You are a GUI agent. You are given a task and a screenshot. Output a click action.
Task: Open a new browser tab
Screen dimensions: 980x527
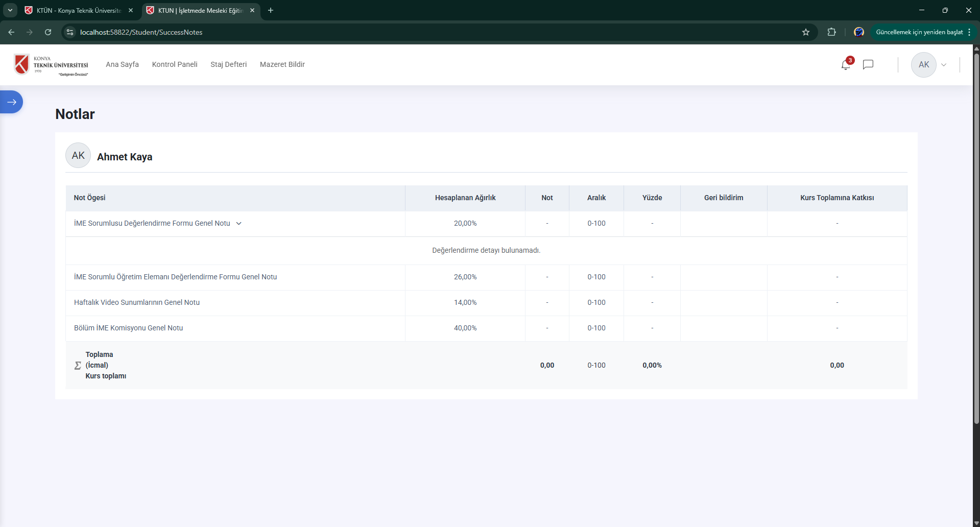pos(271,10)
